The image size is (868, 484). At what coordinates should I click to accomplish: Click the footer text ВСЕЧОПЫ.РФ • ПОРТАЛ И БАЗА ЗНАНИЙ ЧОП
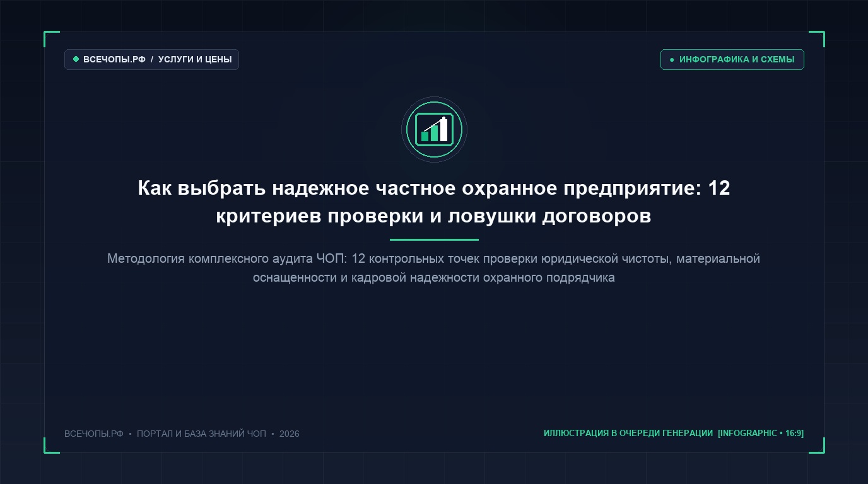[x=182, y=434]
